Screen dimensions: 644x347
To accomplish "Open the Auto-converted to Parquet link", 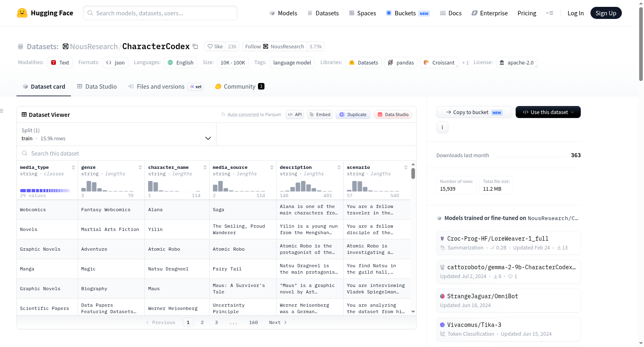I will 254,114.
